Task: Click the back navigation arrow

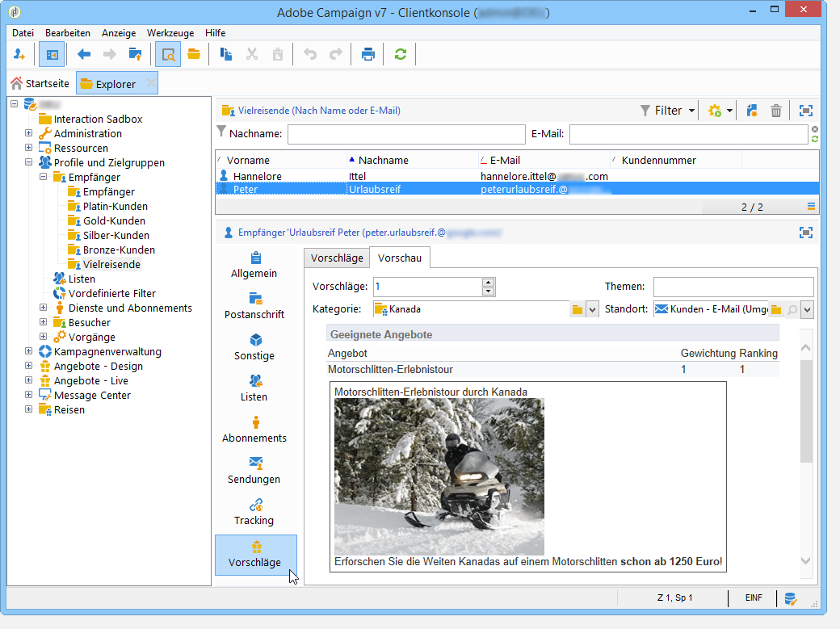Action: click(83, 55)
